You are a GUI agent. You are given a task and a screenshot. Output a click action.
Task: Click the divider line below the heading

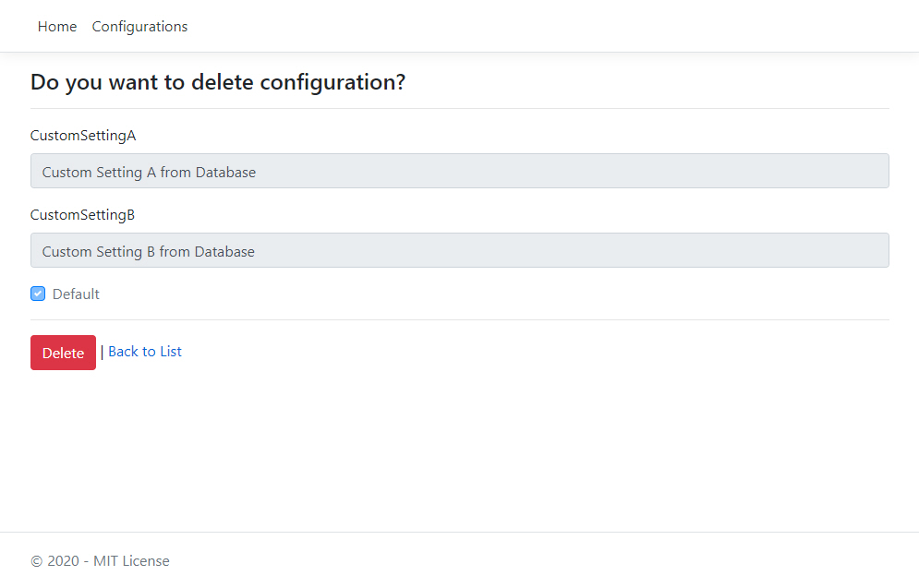[459, 108]
